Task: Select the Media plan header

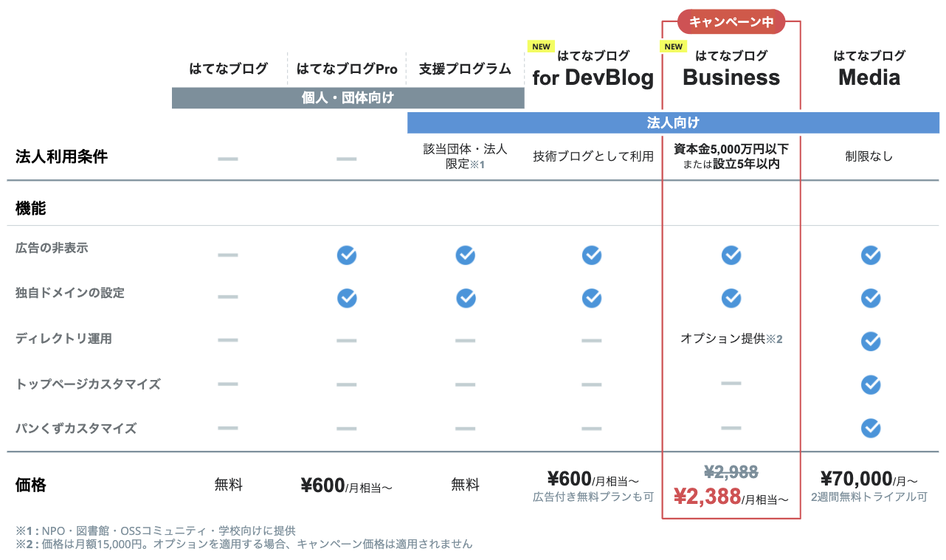Action: (x=869, y=69)
